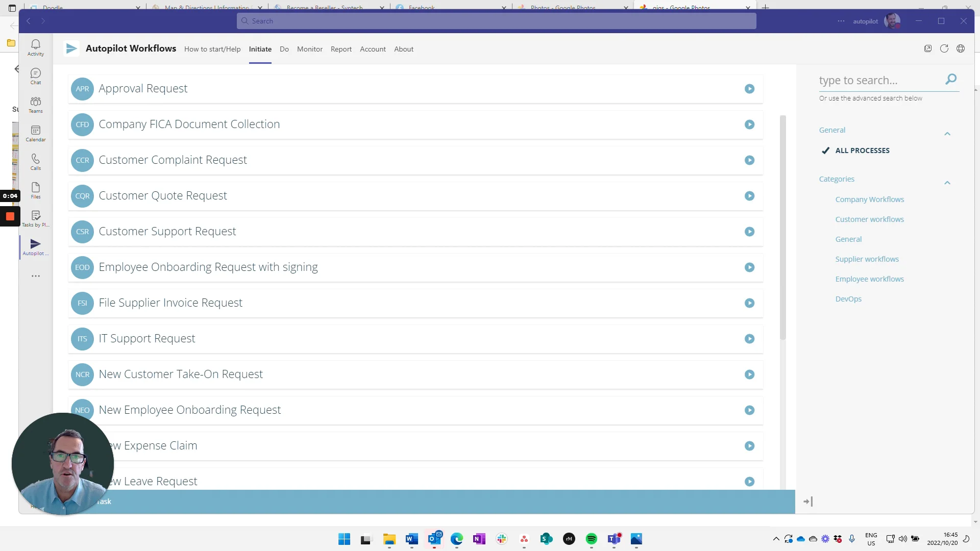This screenshot has width=980, height=551.
Task: Select the Calls icon in the sidebar
Action: pos(35,161)
